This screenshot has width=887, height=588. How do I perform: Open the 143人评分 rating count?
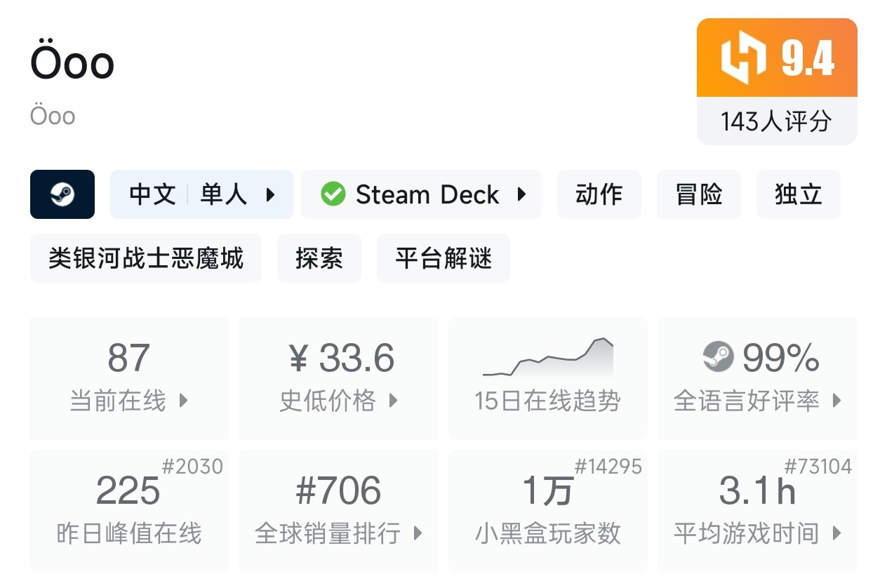(776, 121)
